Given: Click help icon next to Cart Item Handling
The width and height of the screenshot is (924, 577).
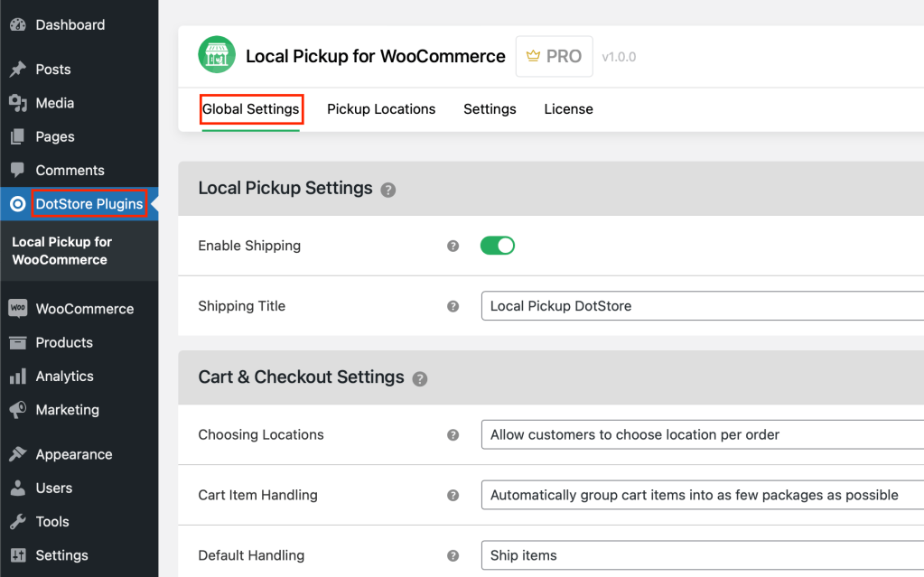Looking at the screenshot, I should click(453, 496).
